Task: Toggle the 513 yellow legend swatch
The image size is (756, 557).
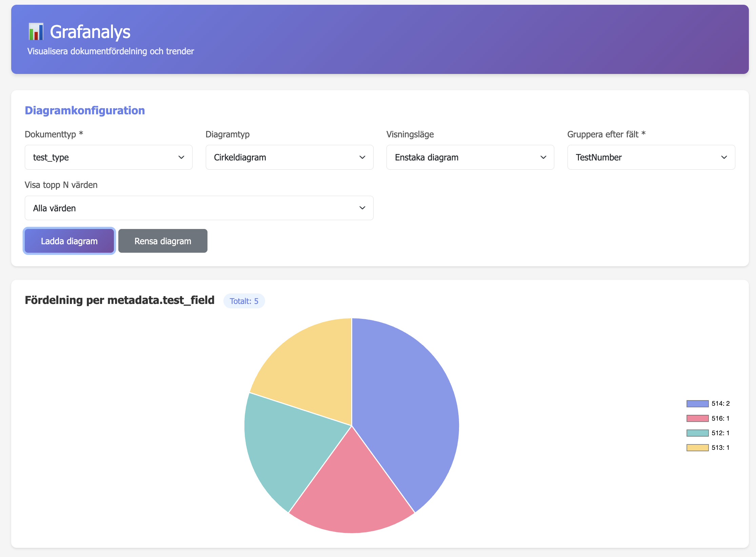Action: click(x=697, y=448)
